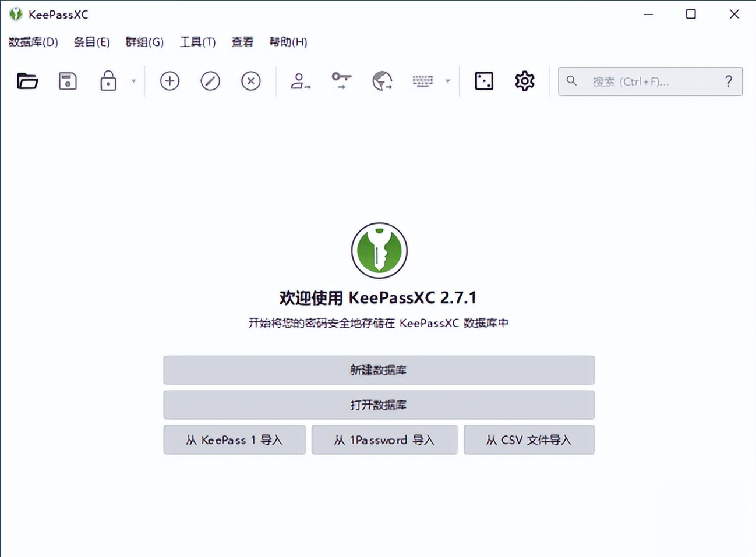The image size is (756, 557).
Task: Copy password using the key arrow icon
Action: tap(341, 81)
